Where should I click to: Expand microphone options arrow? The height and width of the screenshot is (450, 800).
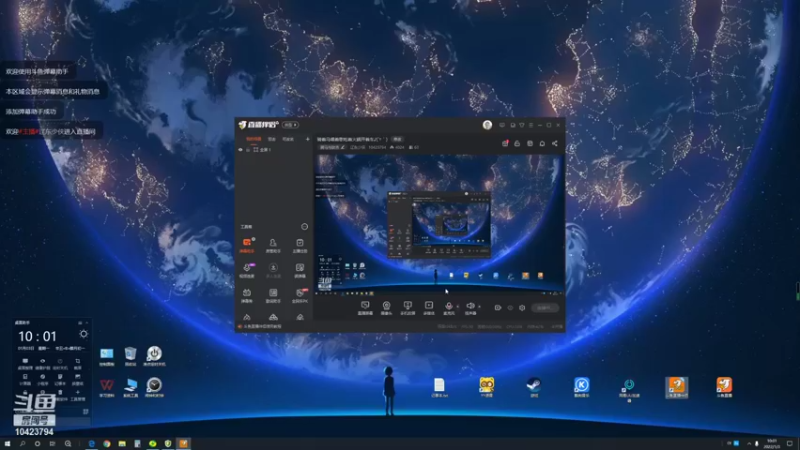457,307
